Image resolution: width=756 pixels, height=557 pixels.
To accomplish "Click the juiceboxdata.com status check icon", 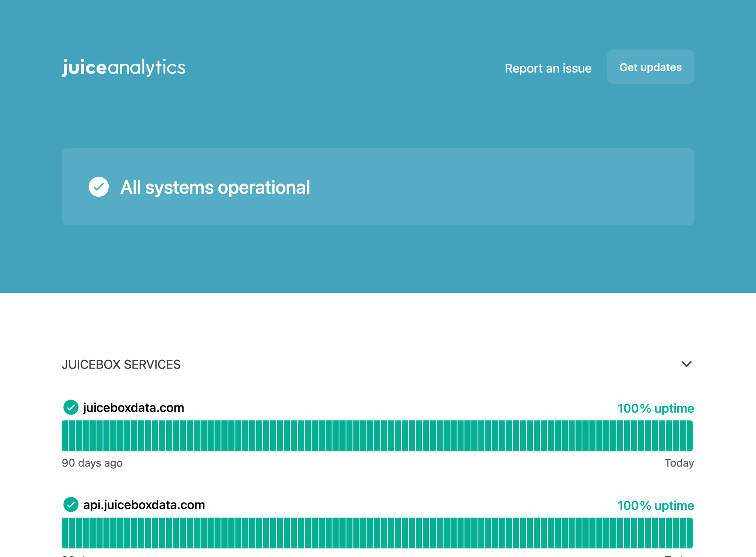I will pos(71,407).
